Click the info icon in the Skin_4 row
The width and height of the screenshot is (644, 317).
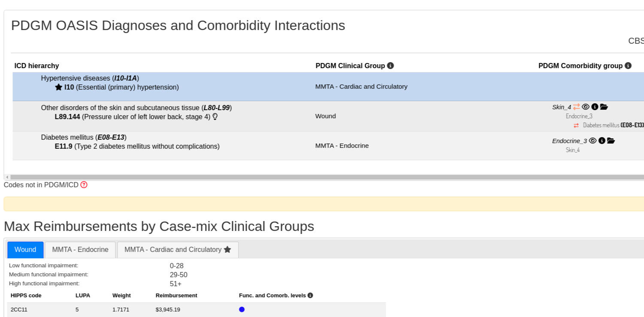coord(595,107)
